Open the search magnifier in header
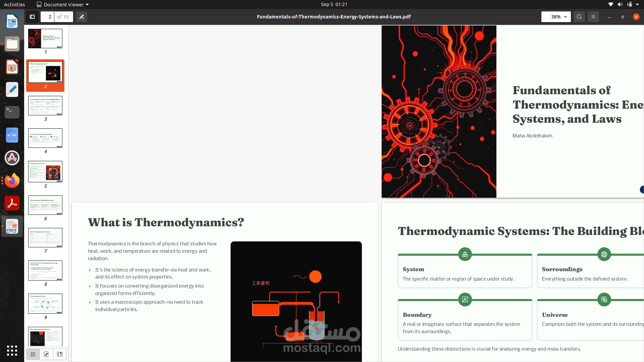This screenshot has width=644, height=362. pos(579,17)
